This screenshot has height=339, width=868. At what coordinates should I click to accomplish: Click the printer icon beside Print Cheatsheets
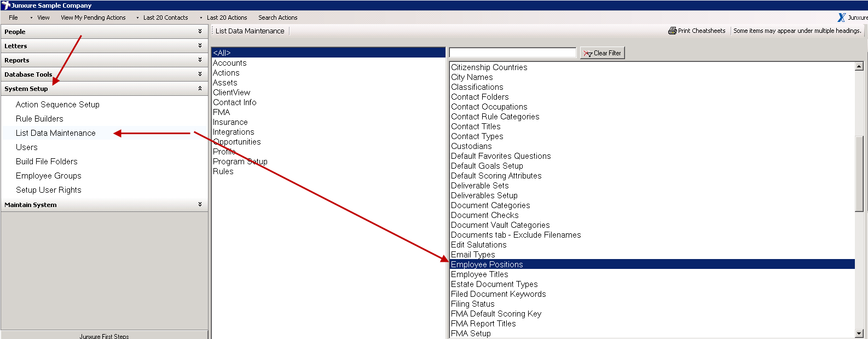pos(673,31)
